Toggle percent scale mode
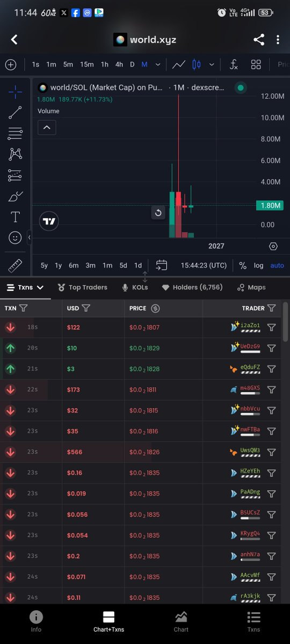 [243, 266]
